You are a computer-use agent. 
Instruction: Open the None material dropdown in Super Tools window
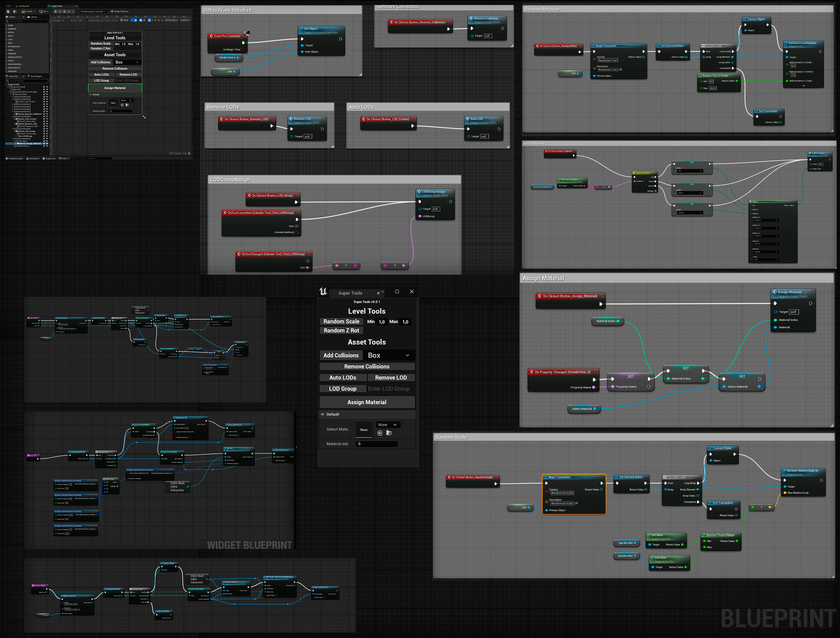pyautogui.click(x=388, y=425)
